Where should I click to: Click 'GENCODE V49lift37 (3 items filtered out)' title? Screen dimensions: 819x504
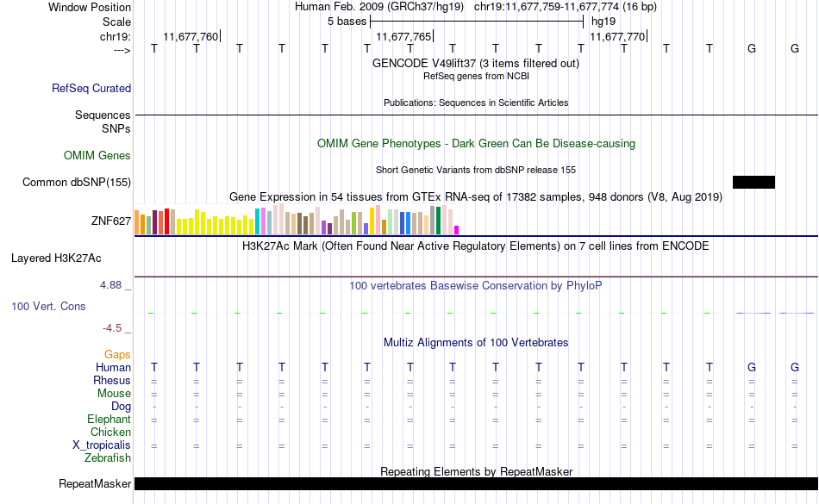click(476, 63)
